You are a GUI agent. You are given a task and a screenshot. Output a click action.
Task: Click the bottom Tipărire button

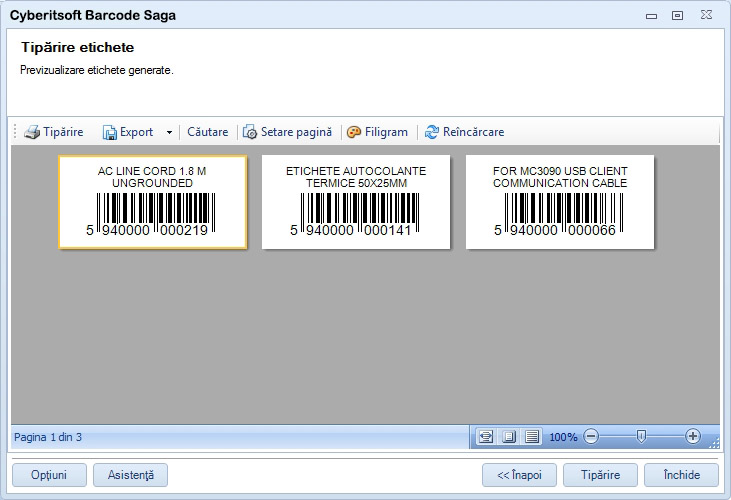tap(600, 475)
